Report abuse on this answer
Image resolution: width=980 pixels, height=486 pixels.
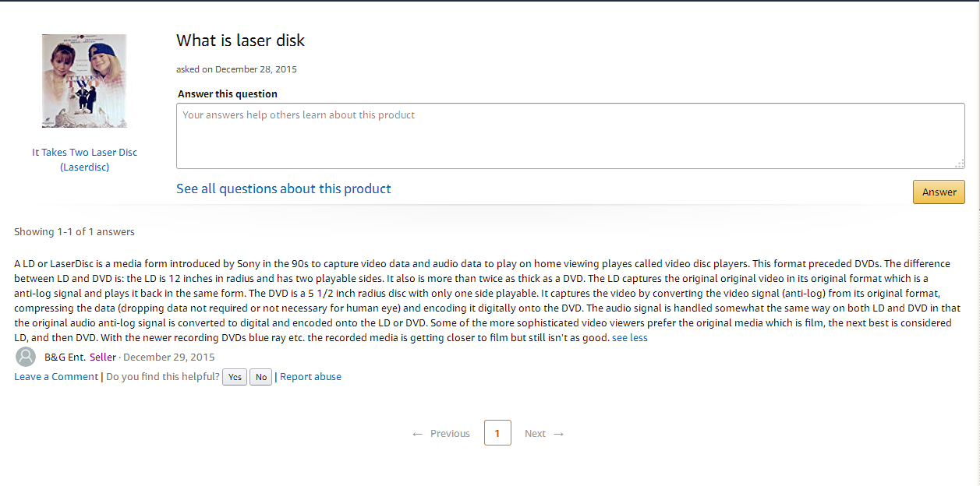click(x=310, y=377)
